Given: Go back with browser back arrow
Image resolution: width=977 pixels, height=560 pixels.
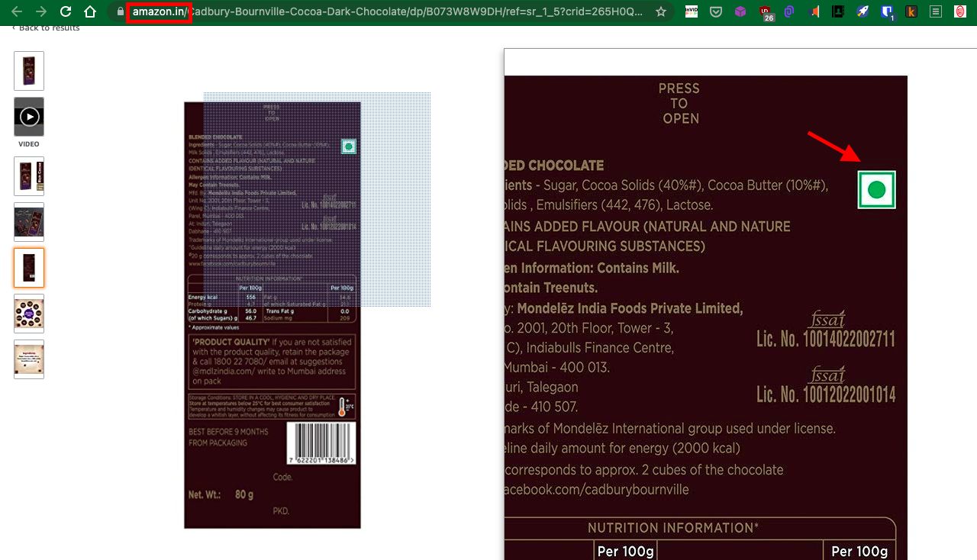Looking at the screenshot, I should (16, 11).
